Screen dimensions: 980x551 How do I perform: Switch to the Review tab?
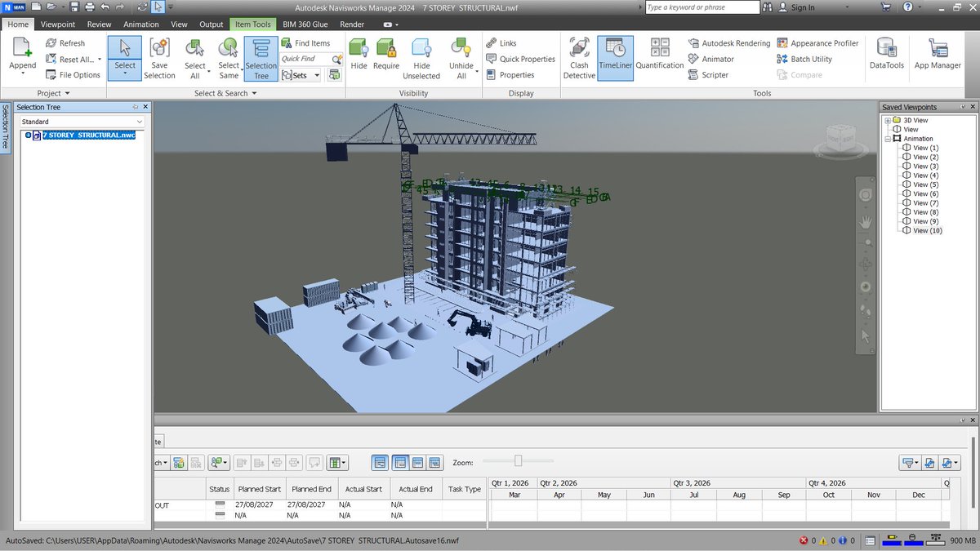pos(100,24)
